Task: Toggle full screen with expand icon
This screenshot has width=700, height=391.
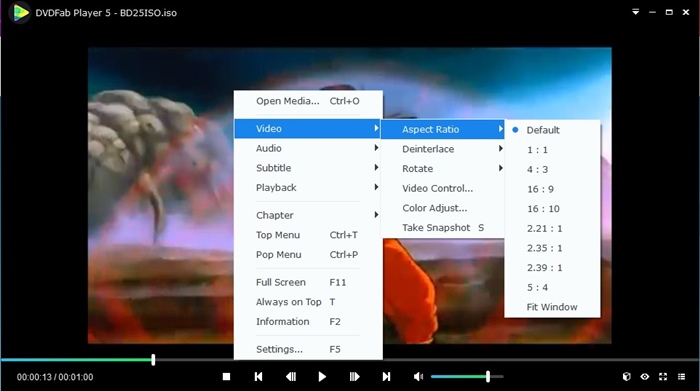Action: tap(663, 377)
